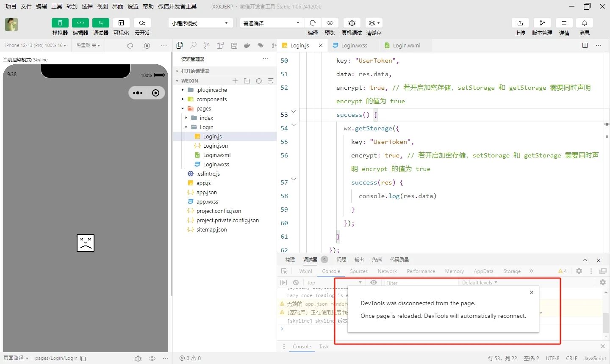The width and height of the screenshot is (610, 364).
Task: Open version management (版本管理)
Action: [542, 23]
